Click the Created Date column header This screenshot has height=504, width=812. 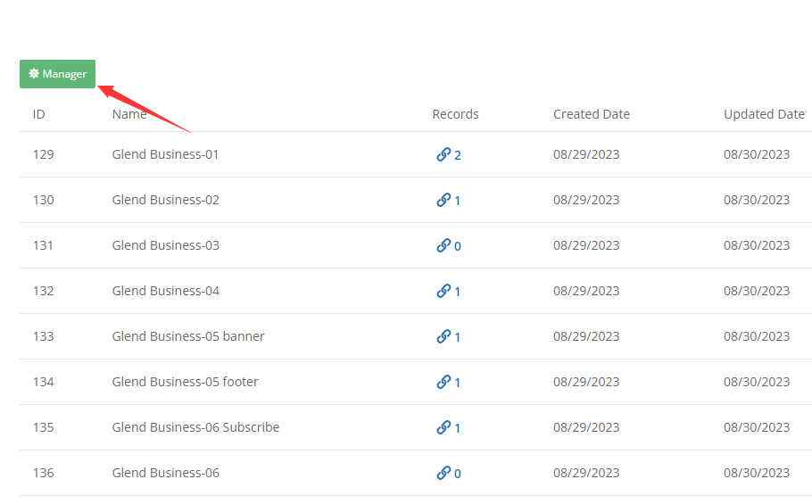[x=592, y=114]
